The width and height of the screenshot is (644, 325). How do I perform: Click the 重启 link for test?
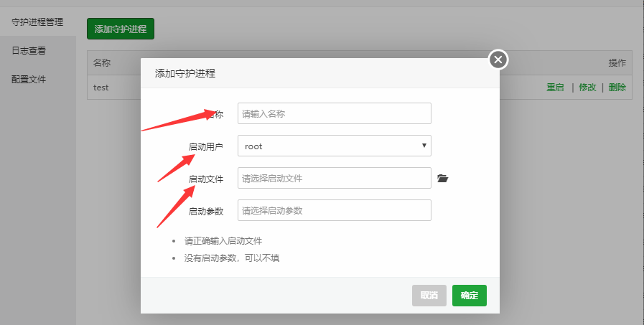click(555, 88)
